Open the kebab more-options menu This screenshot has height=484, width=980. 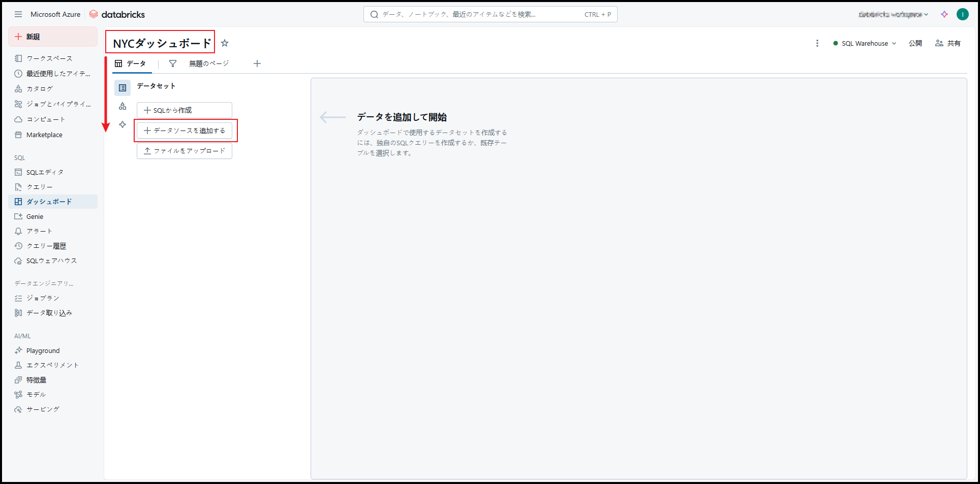tap(817, 43)
